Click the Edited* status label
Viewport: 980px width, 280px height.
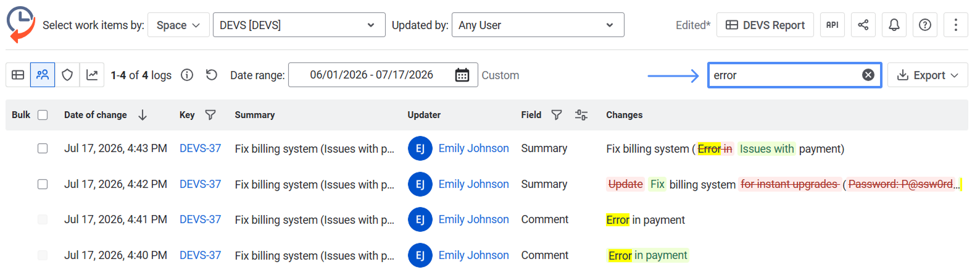[692, 25]
